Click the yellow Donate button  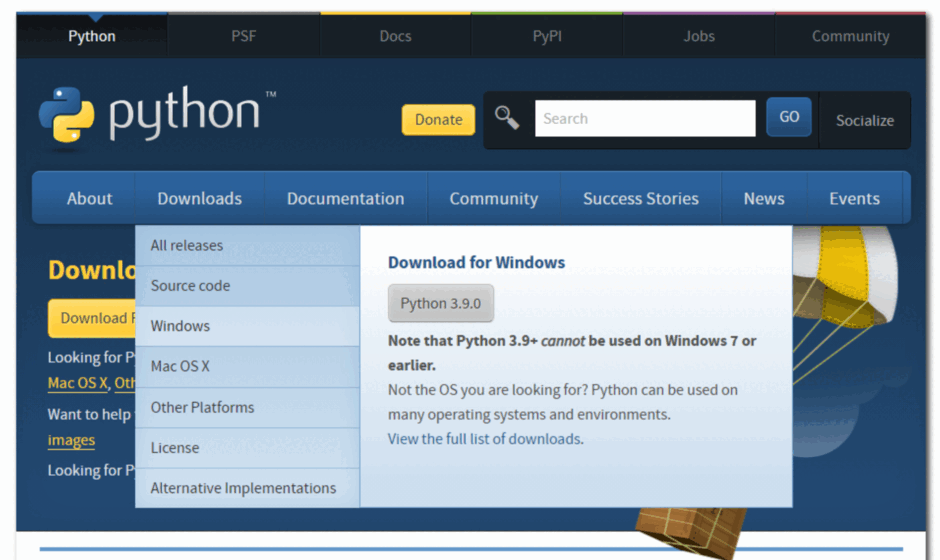438,120
